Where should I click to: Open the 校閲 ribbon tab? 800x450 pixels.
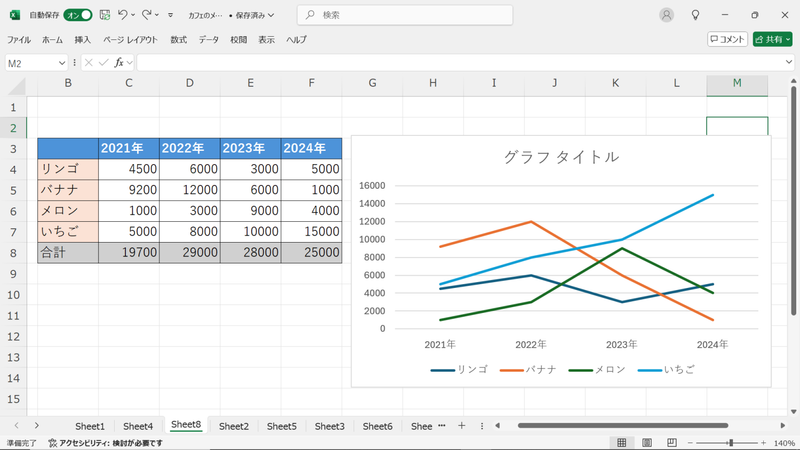tap(238, 39)
